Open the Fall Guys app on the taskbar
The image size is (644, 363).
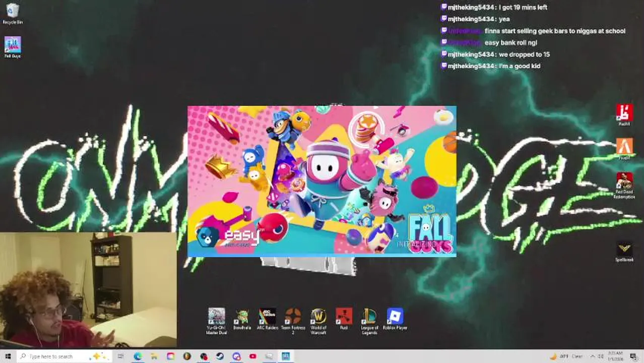[286, 356]
